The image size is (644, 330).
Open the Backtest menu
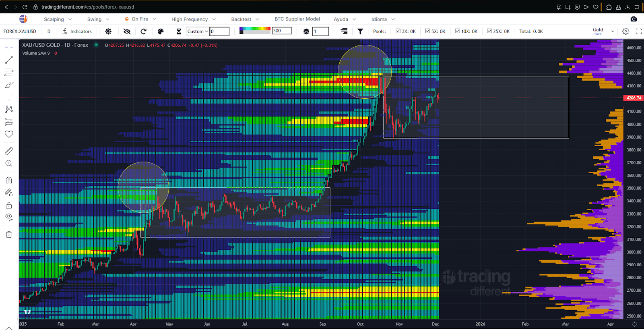(x=245, y=19)
